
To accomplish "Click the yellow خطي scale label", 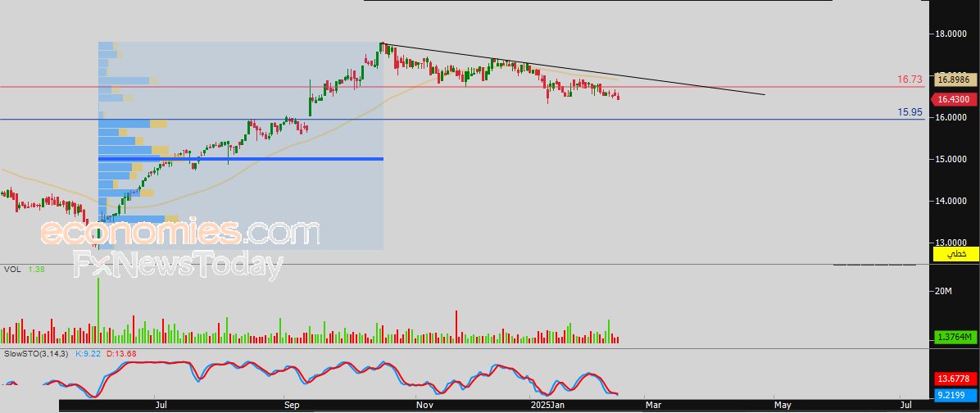I will click(955, 254).
